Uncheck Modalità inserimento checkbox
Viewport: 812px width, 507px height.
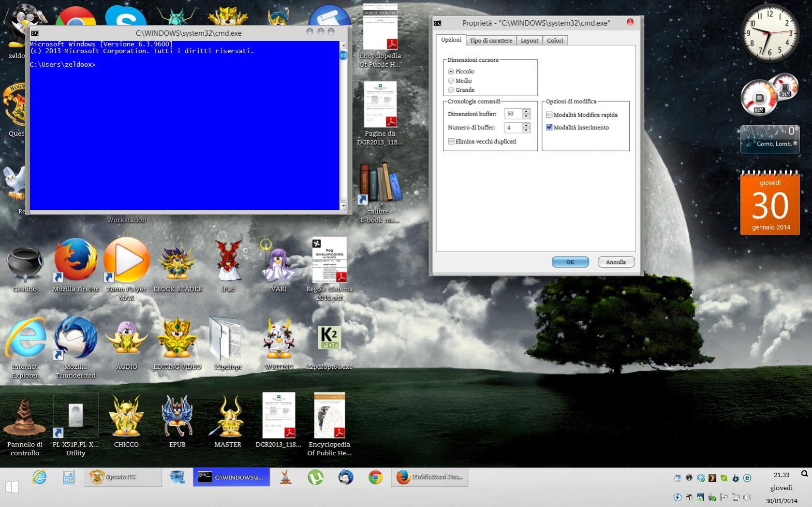(549, 128)
